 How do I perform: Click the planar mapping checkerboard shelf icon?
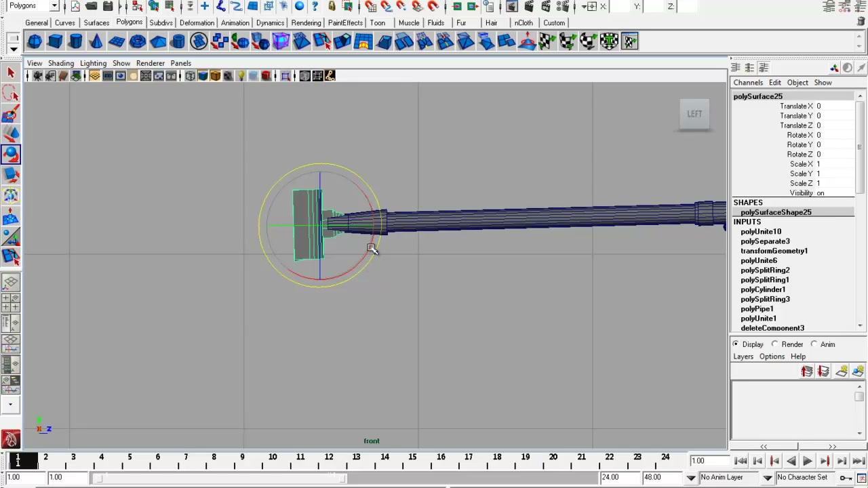pos(547,41)
